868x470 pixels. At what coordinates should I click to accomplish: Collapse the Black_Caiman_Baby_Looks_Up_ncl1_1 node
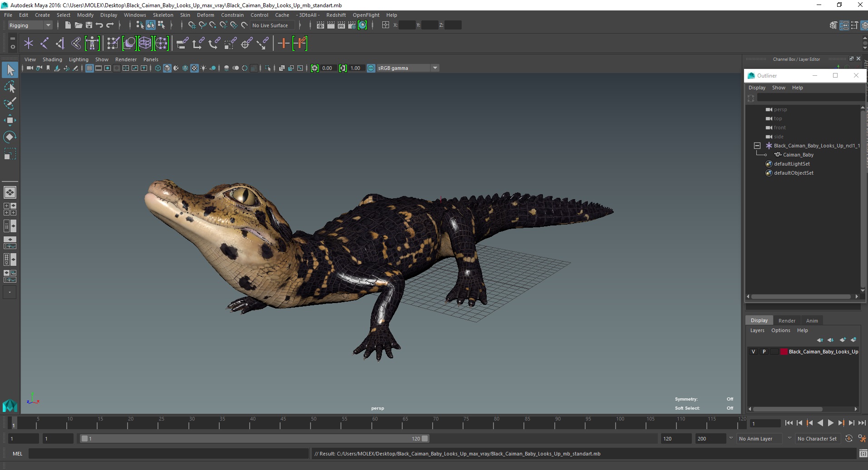757,146
